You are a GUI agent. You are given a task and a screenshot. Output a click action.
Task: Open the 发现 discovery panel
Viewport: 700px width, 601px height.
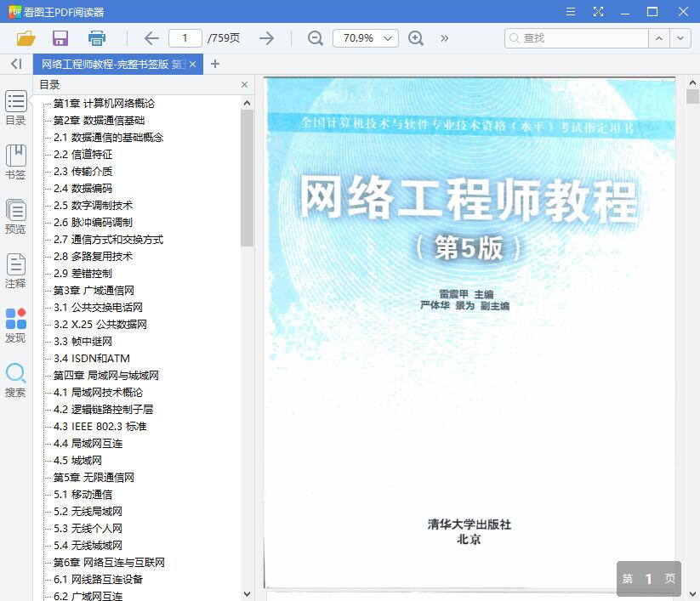[x=15, y=326]
